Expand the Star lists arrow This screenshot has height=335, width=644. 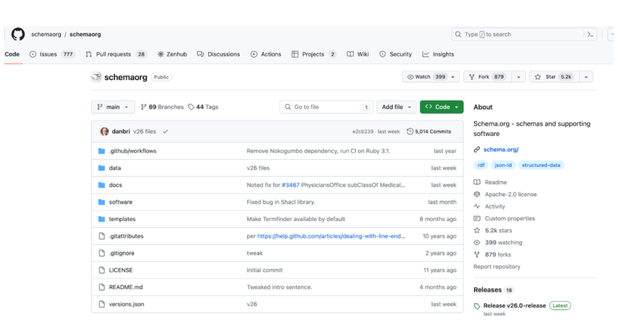(x=586, y=77)
